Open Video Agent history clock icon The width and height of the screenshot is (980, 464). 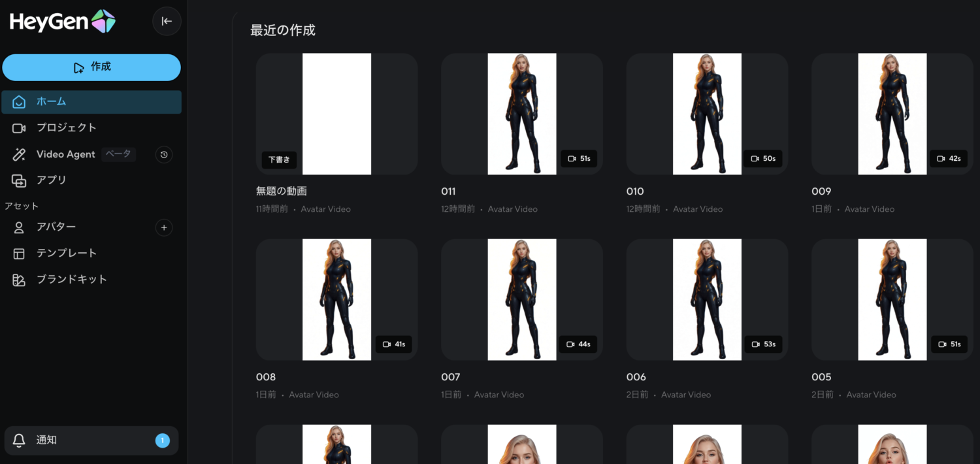[164, 155]
